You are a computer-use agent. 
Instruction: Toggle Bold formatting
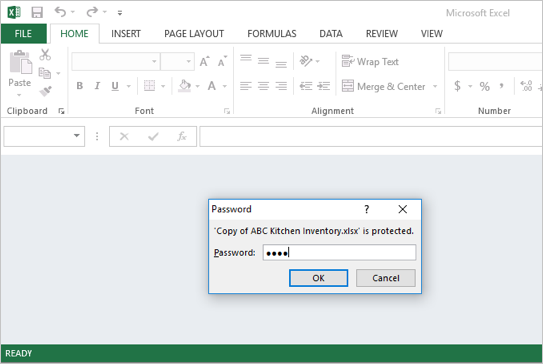tap(80, 86)
